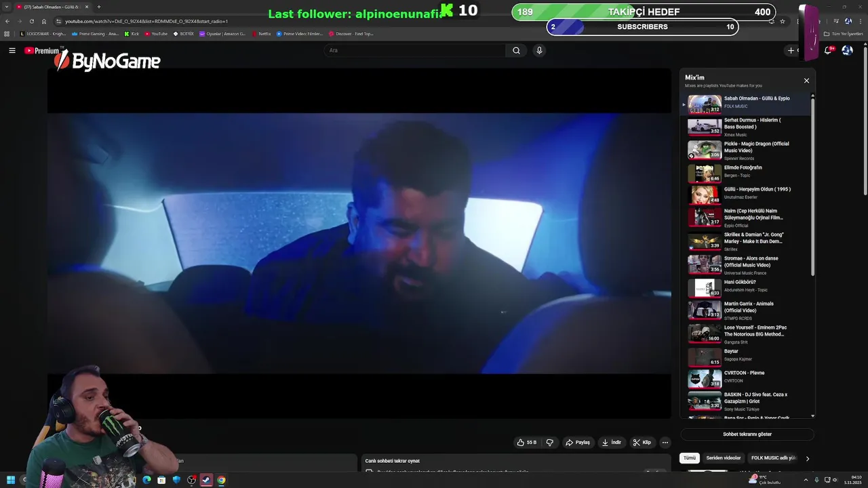Image resolution: width=868 pixels, height=488 pixels.
Task: Open the YouTube notifications bell
Action: click(x=829, y=50)
